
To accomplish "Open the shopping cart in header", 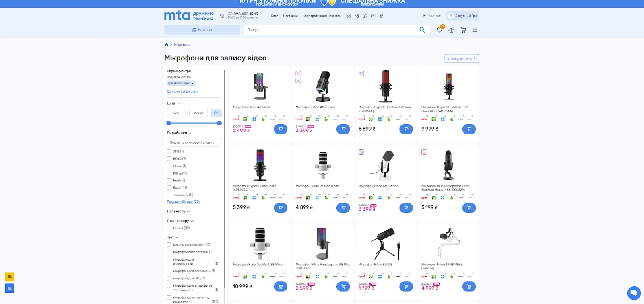I will [x=463, y=30].
